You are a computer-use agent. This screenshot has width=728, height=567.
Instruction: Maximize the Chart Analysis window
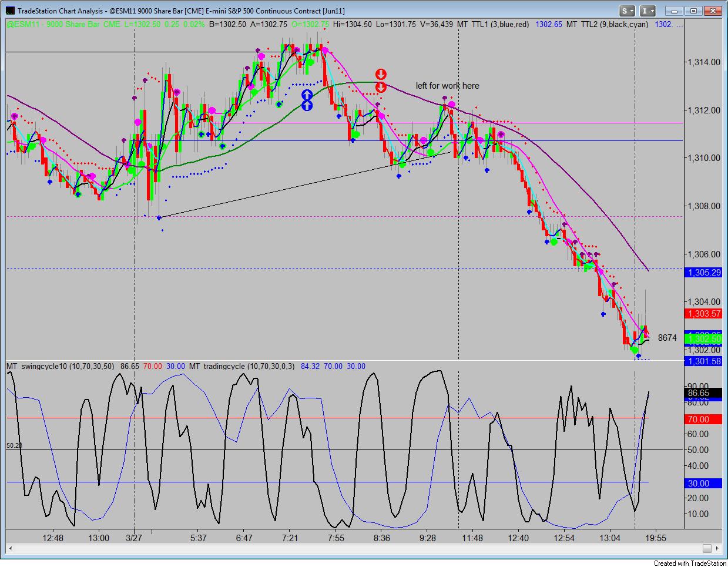tap(694, 11)
